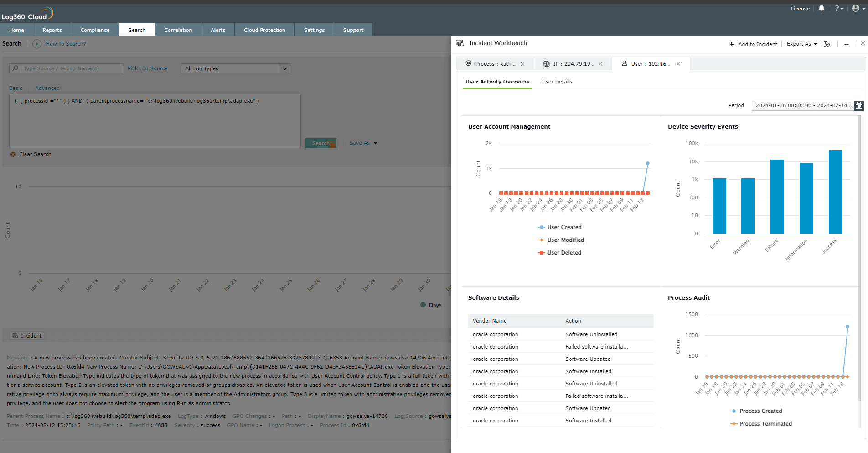Click the Pick Log Source link

point(147,68)
